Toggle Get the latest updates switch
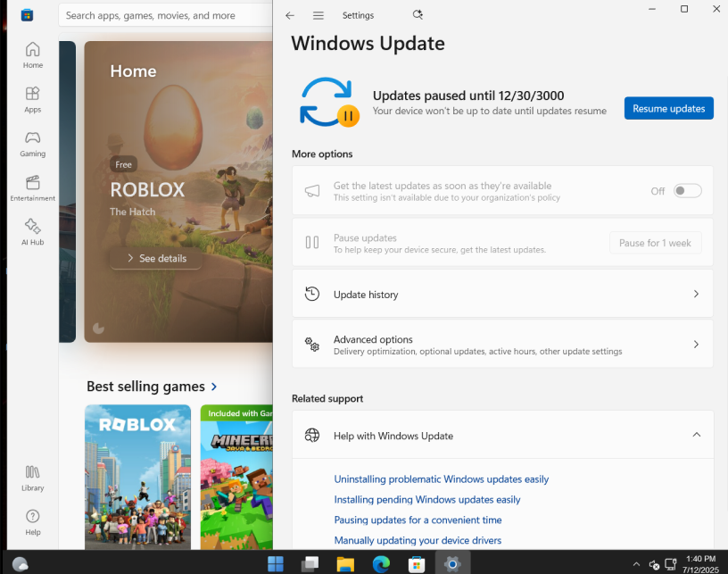 click(x=687, y=191)
